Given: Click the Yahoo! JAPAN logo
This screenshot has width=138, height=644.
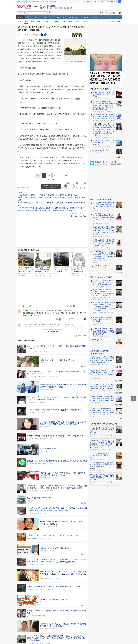Looking at the screenshot, I should (x=24, y=7).
